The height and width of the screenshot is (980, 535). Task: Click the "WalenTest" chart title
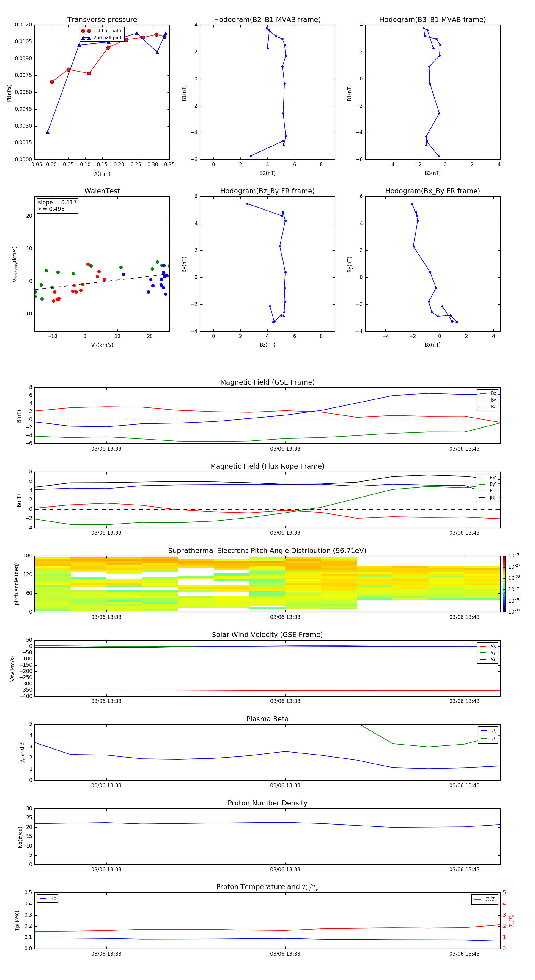tap(102, 191)
